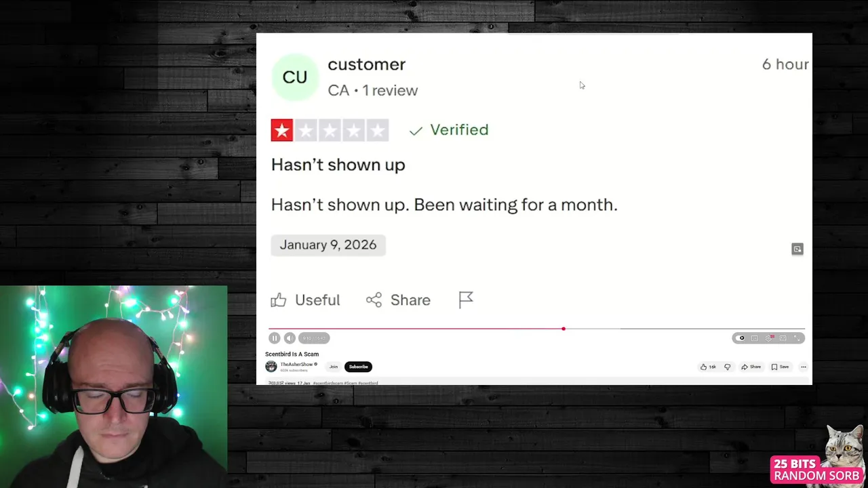The height and width of the screenshot is (488, 868).
Task: Join TheAsherShow channel membership
Action: coord(334,367)
